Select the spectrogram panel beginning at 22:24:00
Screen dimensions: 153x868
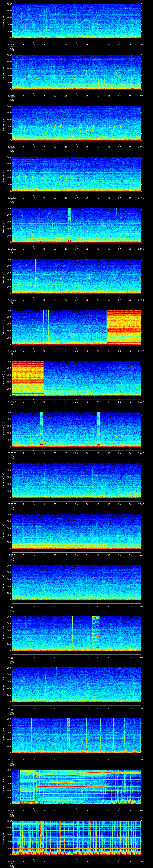77,378
